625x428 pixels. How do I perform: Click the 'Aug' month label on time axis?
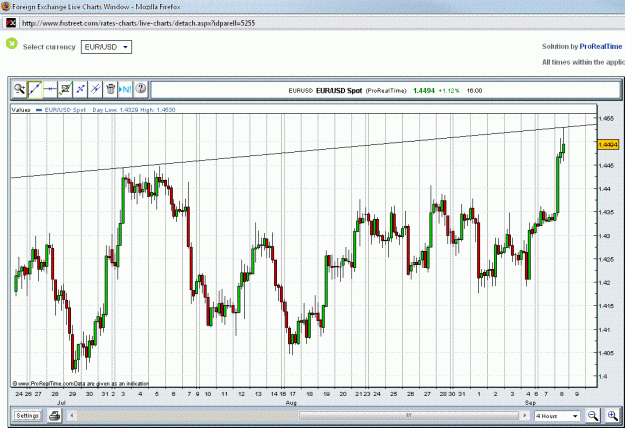[x=291, y=403]
